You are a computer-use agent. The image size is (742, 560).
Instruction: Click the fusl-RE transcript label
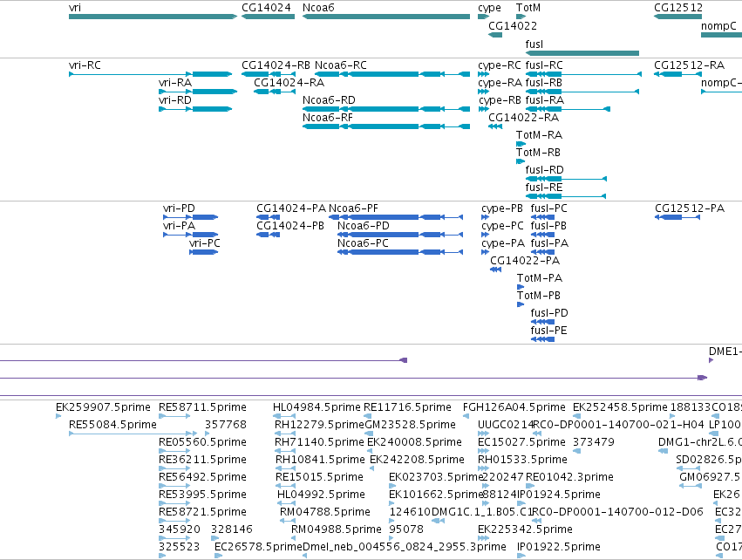544,188
